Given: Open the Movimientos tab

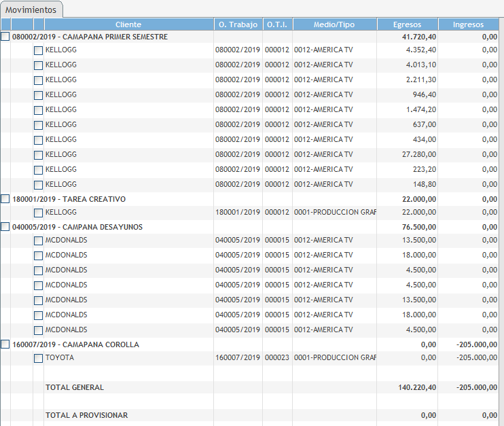Looking at the screenshot, I should 31,10.
